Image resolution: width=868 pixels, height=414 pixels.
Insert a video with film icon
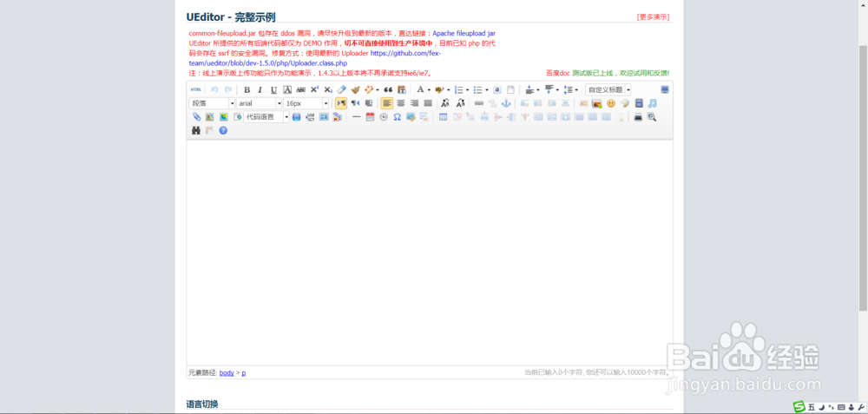[640, 103]
